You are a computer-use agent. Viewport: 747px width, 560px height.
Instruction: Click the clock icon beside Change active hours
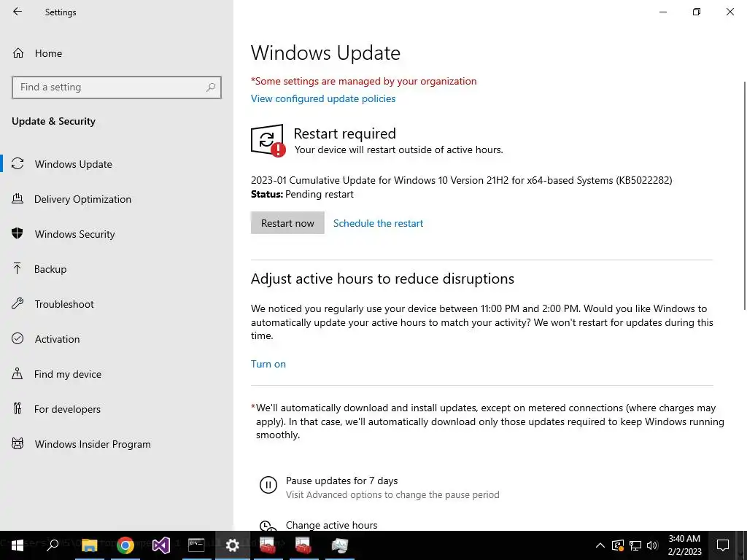(268, 525)
